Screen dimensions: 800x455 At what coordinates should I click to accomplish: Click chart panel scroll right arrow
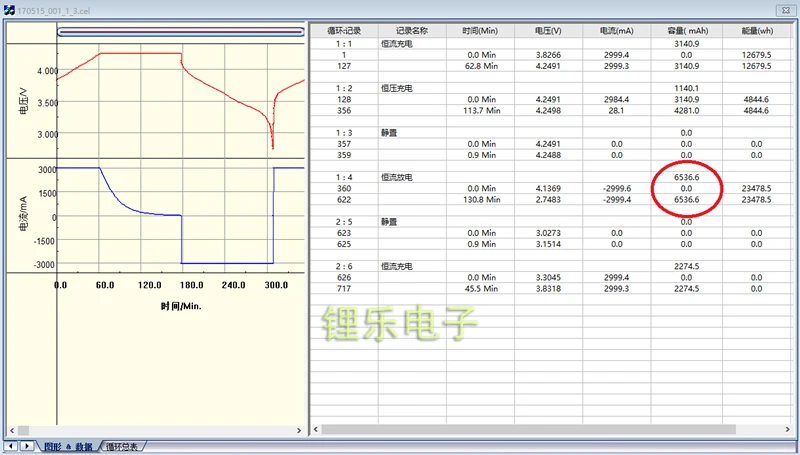click(x=299, y=431)
